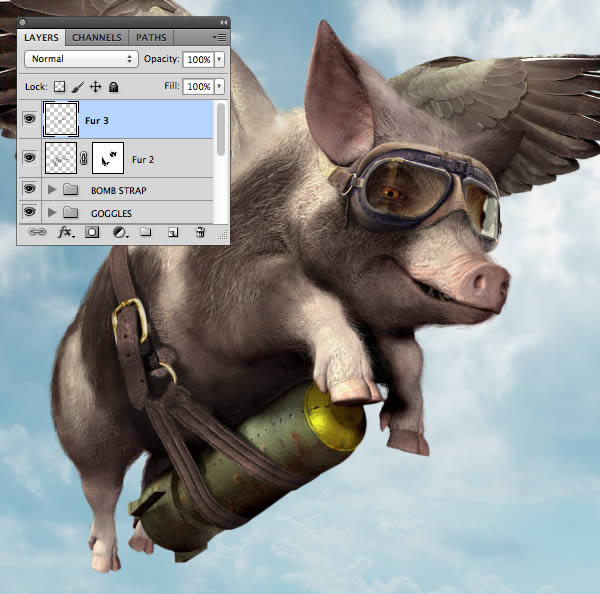Hide the BOMB STRAP group
This screenshot has width=600, height=594.
pos(29,189)
